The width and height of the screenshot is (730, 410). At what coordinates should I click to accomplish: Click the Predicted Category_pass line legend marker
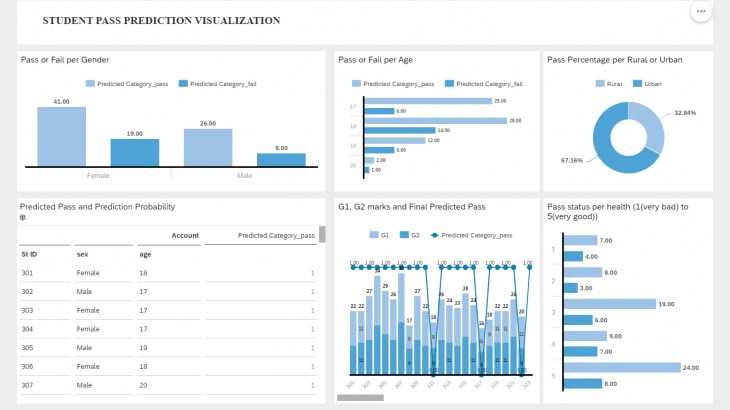pyautogui.click(x=435, y=235)
